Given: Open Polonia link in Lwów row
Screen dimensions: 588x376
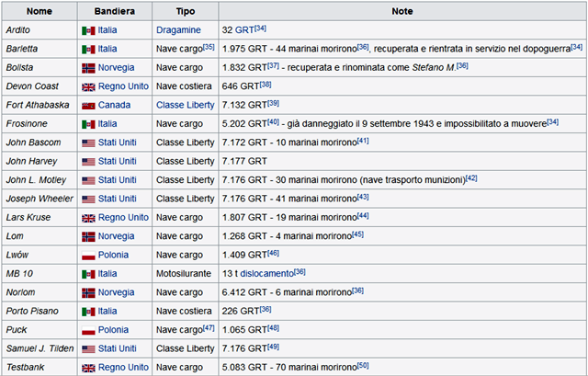Looking at the screenshot, I should tap(113, 255).
